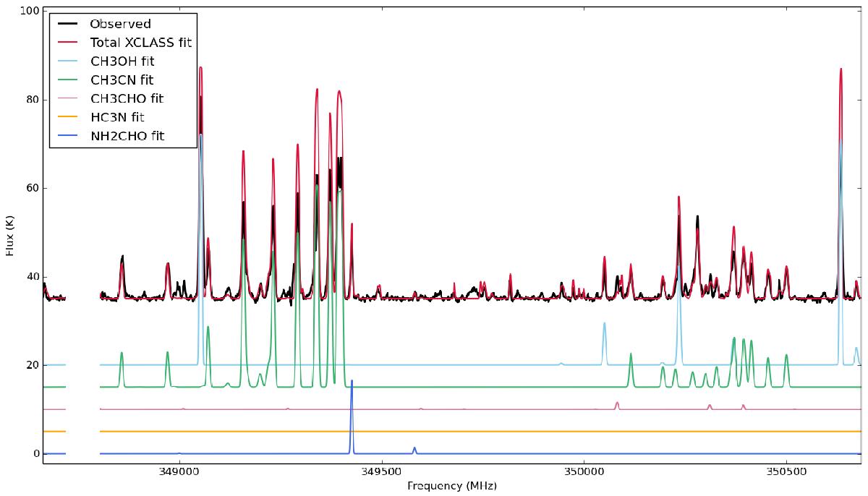Select the 'Total XCLASS fit' legend entry
The width and height of the screenshot is (868, 496).
(x=140, y=43)
